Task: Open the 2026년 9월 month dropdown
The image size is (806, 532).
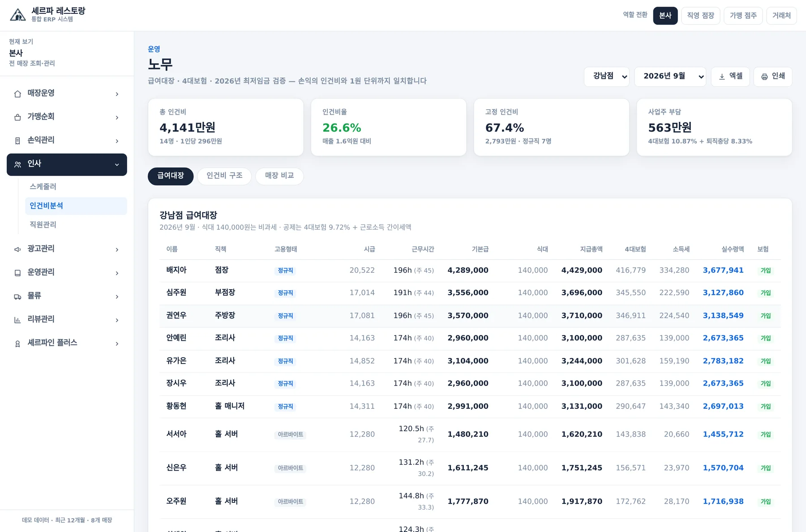Action: (x=670, y=77)
